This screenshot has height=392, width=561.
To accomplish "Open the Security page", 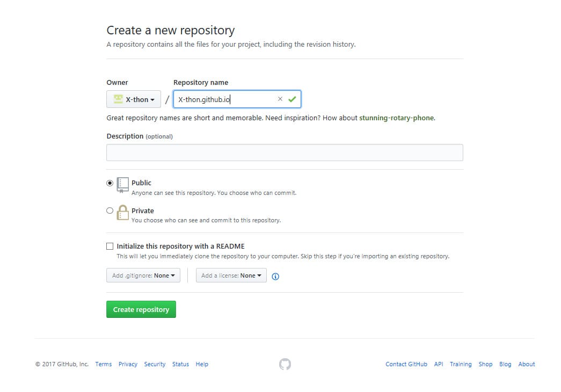I will click(x=155, y=364).
